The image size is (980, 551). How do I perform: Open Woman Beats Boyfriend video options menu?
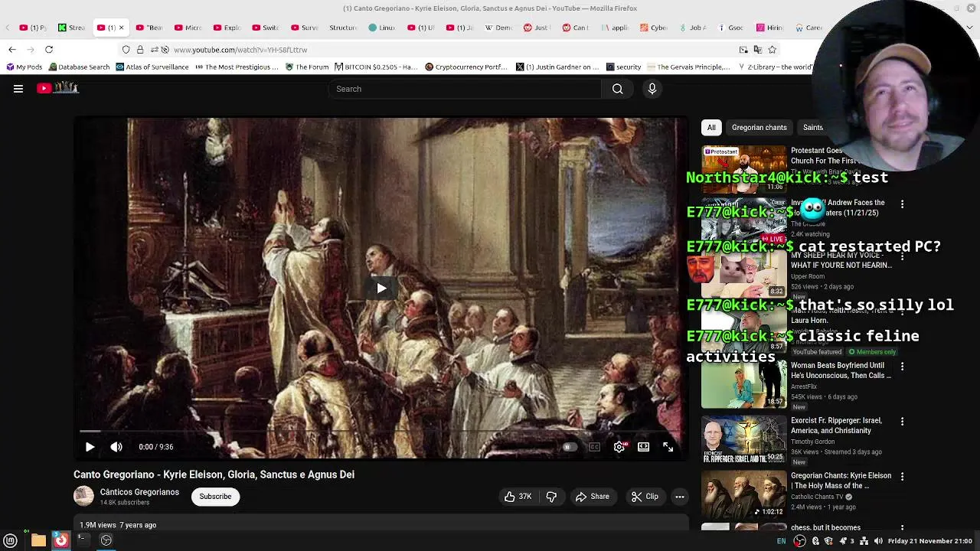point(902,367)
